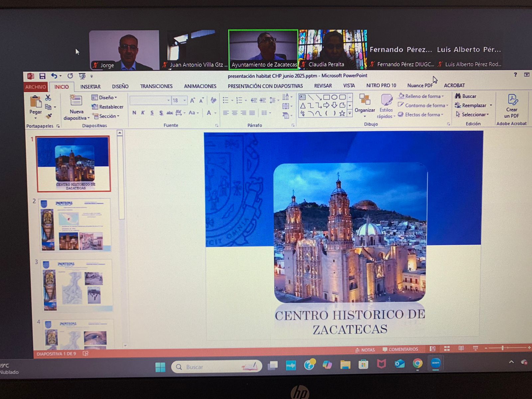This screenshot has height=399, width=532.
Task: Open Chrome from the Windows taskbar
Action: coord(418,364)
